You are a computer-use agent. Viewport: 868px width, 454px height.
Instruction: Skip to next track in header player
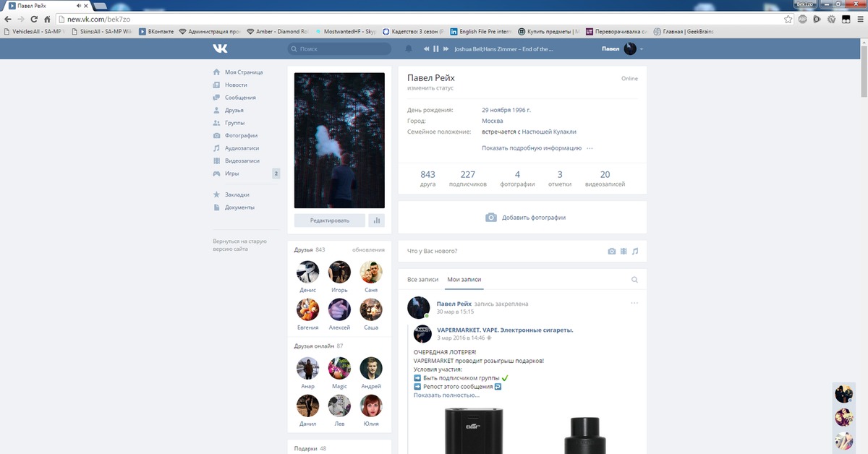446,49
